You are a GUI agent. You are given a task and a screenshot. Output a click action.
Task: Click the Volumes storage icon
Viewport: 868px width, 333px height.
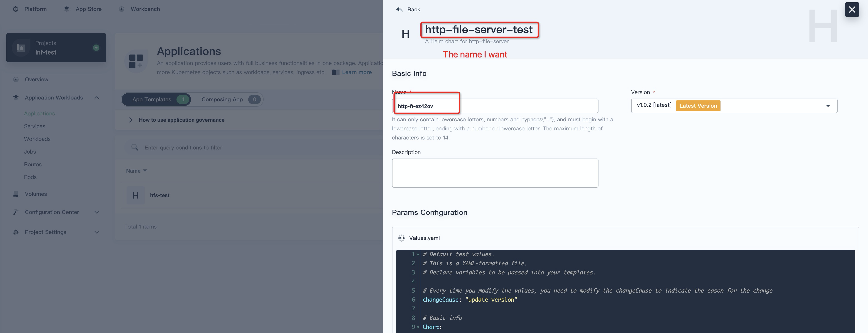click(x=16, y=194)
